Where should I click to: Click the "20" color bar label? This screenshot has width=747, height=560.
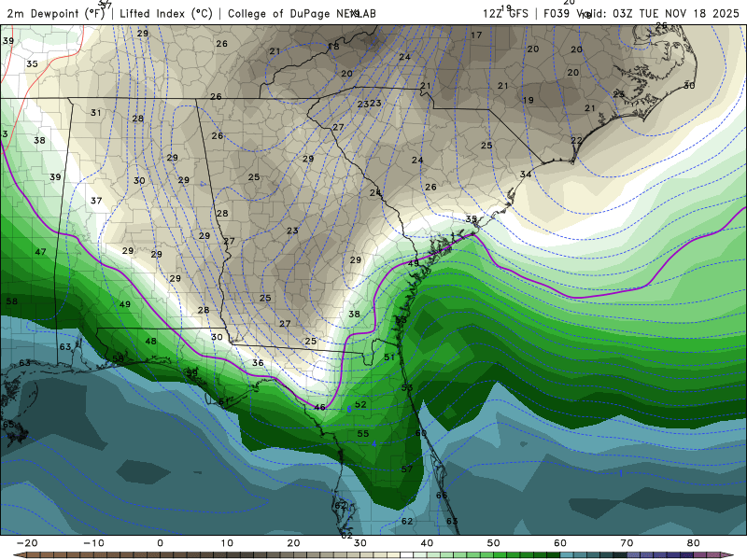point(293,543)
